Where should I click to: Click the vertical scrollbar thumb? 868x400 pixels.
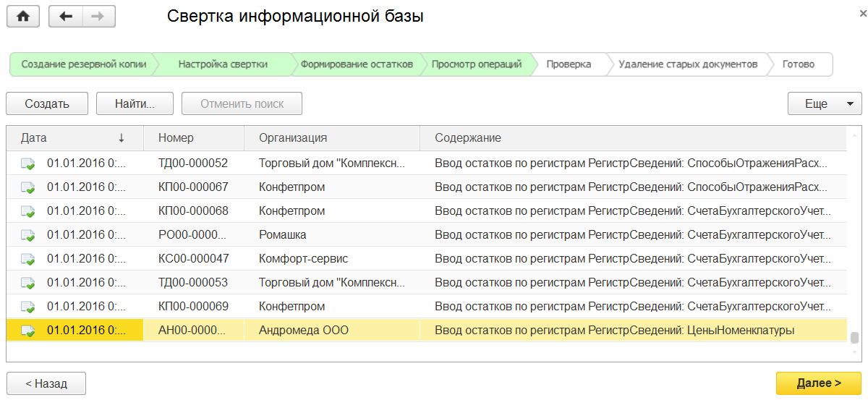(854, 338)
